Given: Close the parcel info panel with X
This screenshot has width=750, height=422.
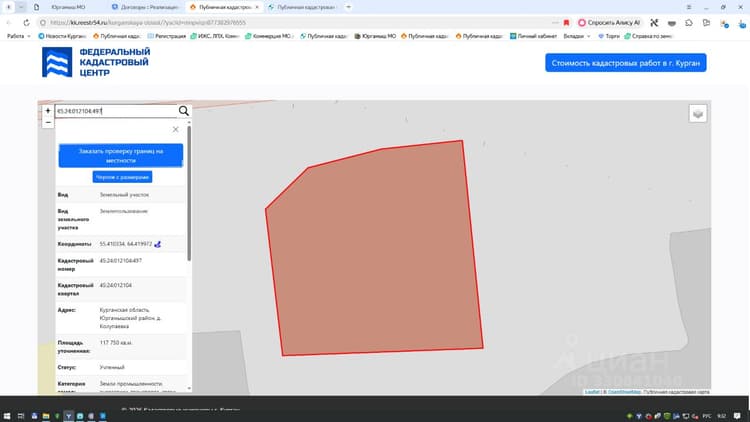Looking at the screenshot, I should click(x=176, y=129).
